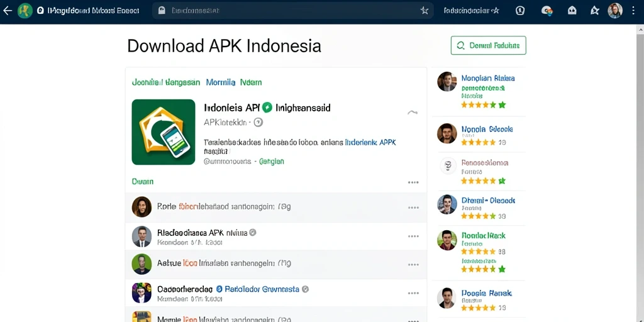Image resolution: width=644 pixels, height=322 pixels.
Task: Bookmark the page with the address bar star
Action: 425,11
